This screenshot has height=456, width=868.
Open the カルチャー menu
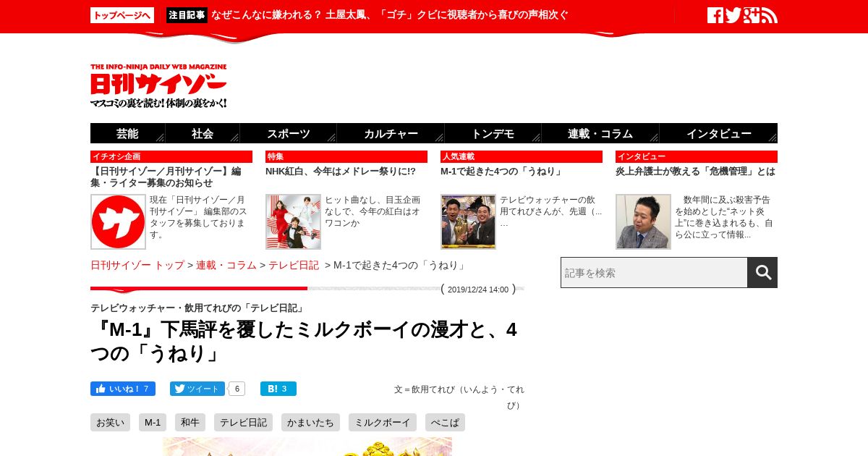pos(391,133)
